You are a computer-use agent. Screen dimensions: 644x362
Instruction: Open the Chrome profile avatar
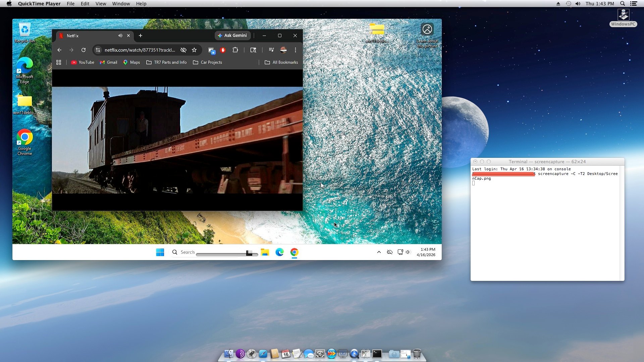point(283,50)
